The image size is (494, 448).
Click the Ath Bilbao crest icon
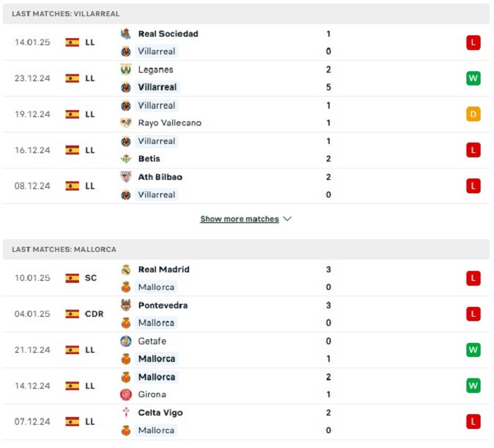[126, 177]
